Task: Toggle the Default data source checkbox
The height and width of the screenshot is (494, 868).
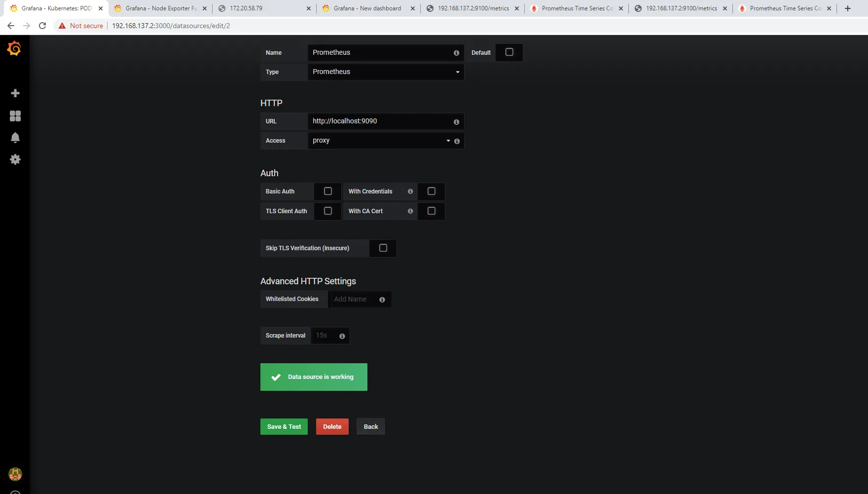Action: click(509, 52)
